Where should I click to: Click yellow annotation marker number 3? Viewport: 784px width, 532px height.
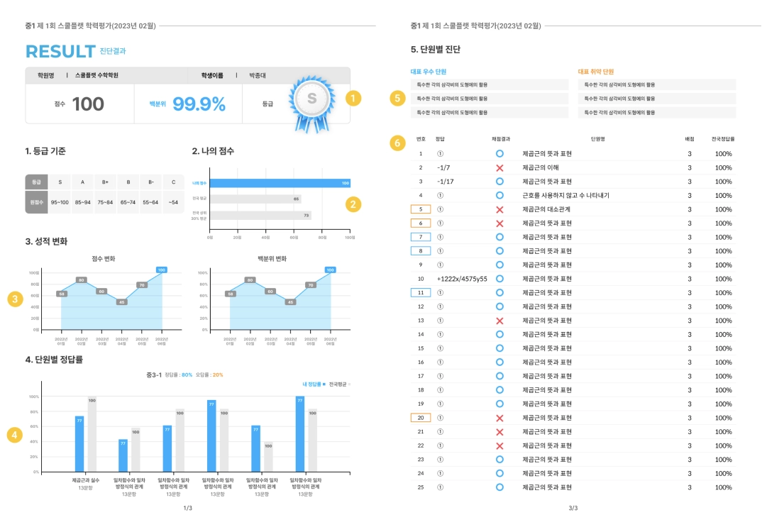[15, 299]
